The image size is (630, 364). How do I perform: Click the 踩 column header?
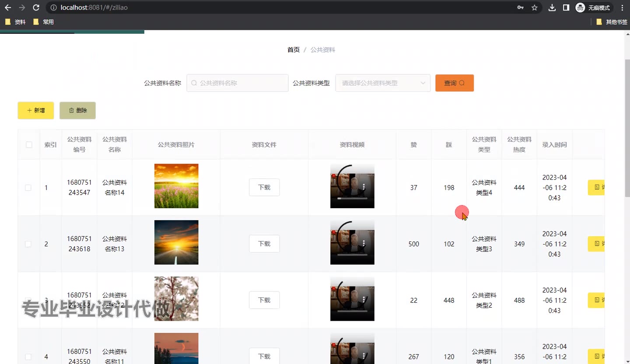coord(449,145)
